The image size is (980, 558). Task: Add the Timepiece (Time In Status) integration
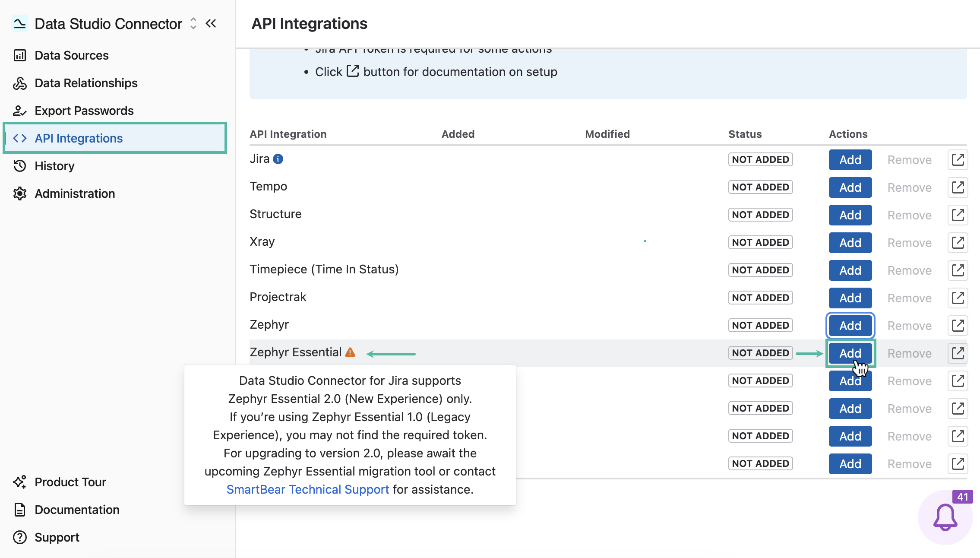pos(850,270)
